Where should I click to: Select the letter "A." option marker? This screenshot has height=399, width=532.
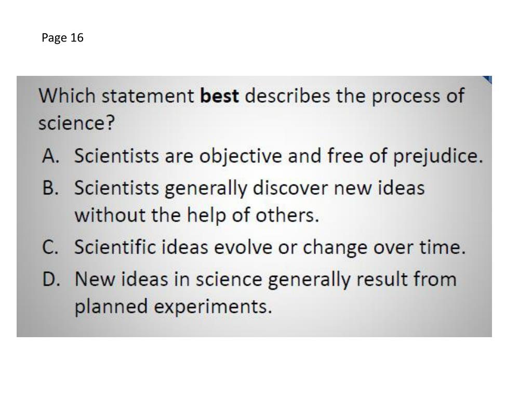coord(51,156)
